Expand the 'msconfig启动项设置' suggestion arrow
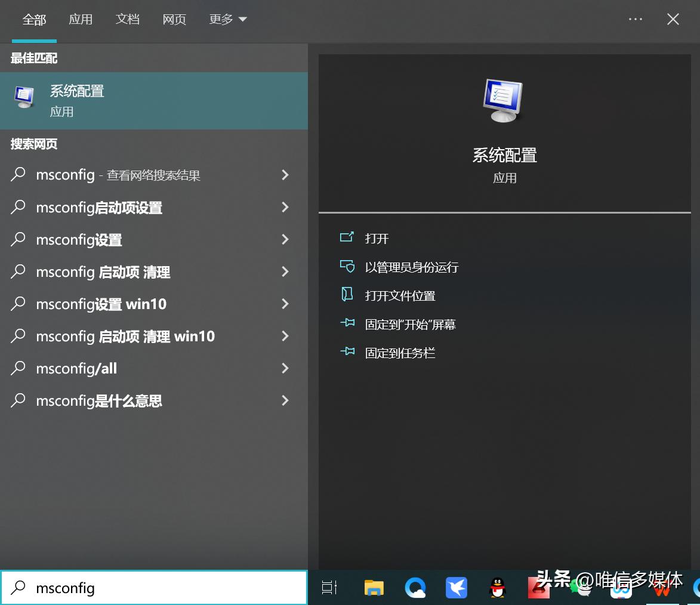 (285, 207)
